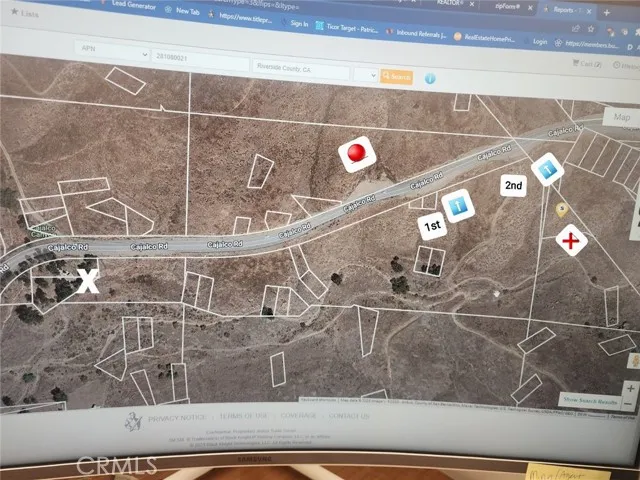The height and width of the screenshot is (480, 640).
Task: Switch map type using the Map button
Action: point(622,117)
